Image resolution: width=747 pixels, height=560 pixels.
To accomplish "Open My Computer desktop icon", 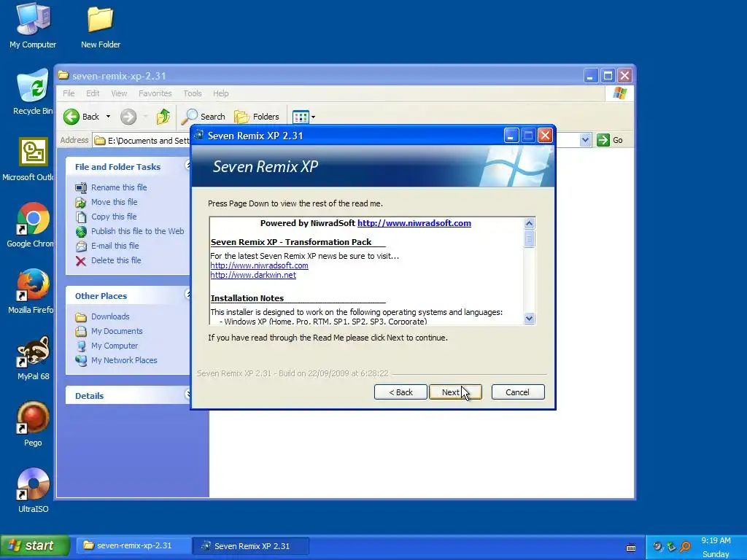I will pyautogui.click(x=33, y=26).
